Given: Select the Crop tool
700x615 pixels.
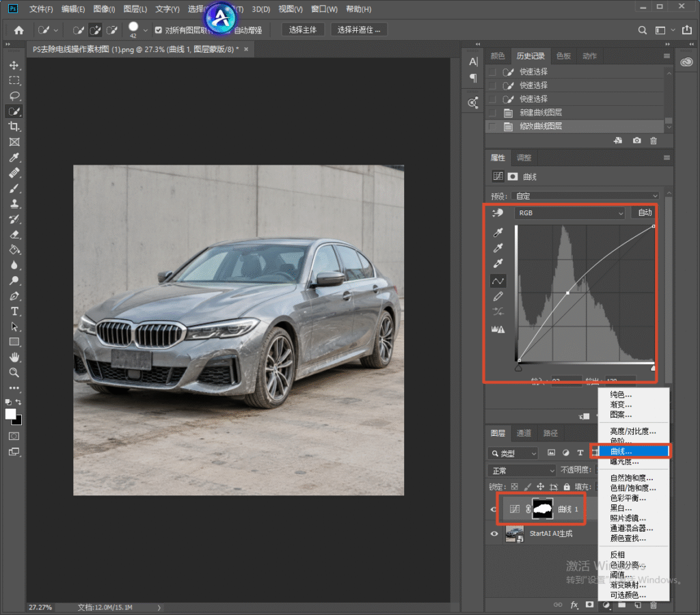Looking at the screenshot, I should tap(14, 126).
